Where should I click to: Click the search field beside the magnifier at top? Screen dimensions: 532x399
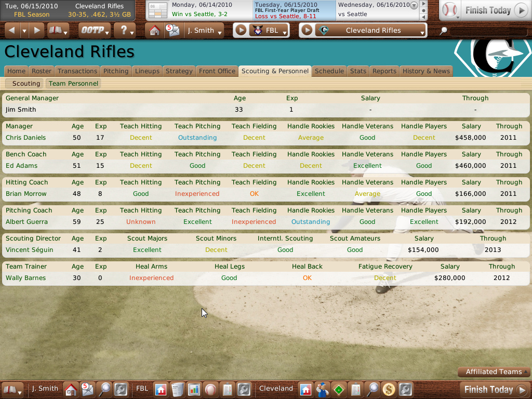point(488,31)
